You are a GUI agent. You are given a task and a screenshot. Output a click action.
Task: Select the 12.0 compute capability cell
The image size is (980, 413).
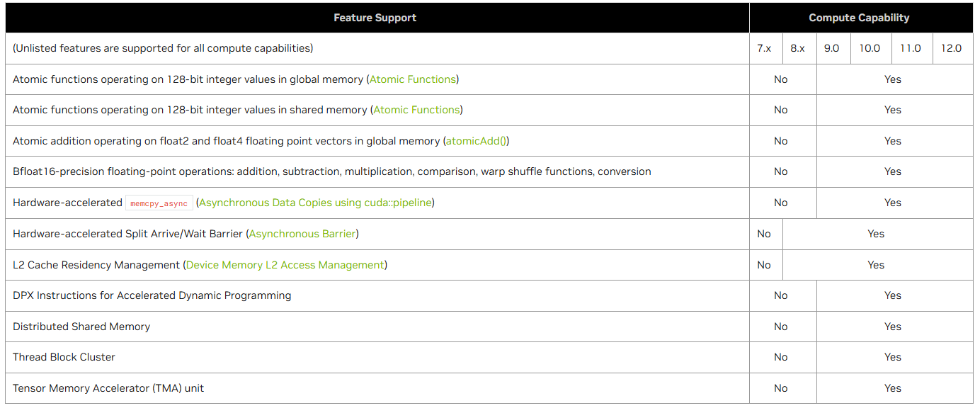tap(951, 48)
